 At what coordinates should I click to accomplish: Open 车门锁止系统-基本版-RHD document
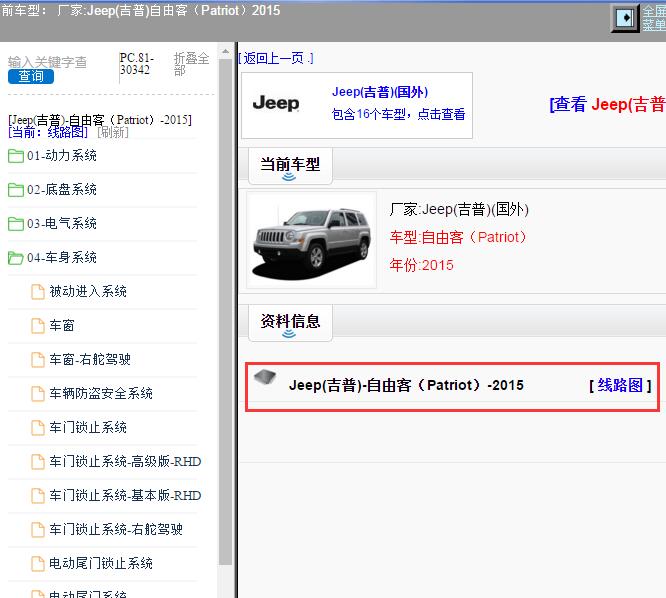[x=125, y=496]
